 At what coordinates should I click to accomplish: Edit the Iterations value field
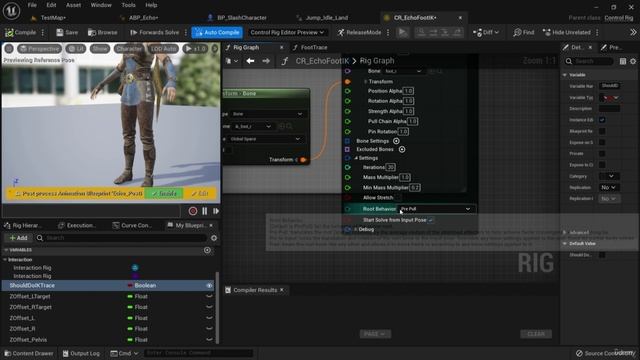[x=391, y=167]
